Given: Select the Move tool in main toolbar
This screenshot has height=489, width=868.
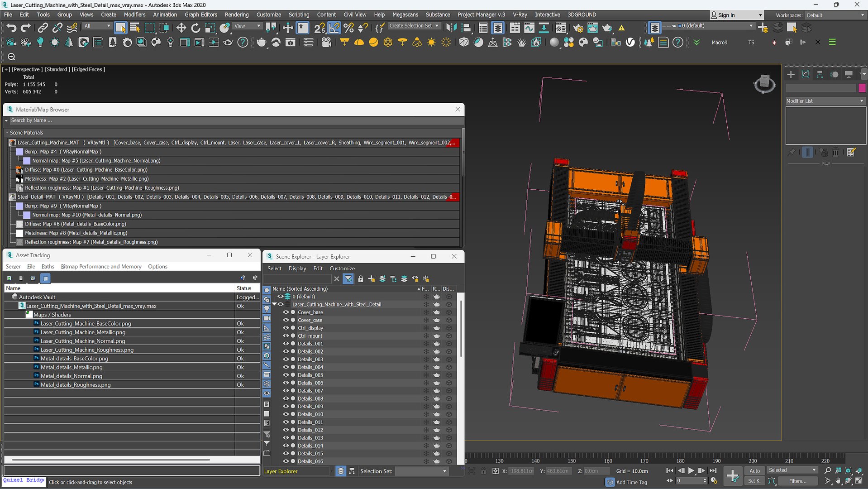Looking at the screenshot, I should pyautogui.click(x=181, y=28).
